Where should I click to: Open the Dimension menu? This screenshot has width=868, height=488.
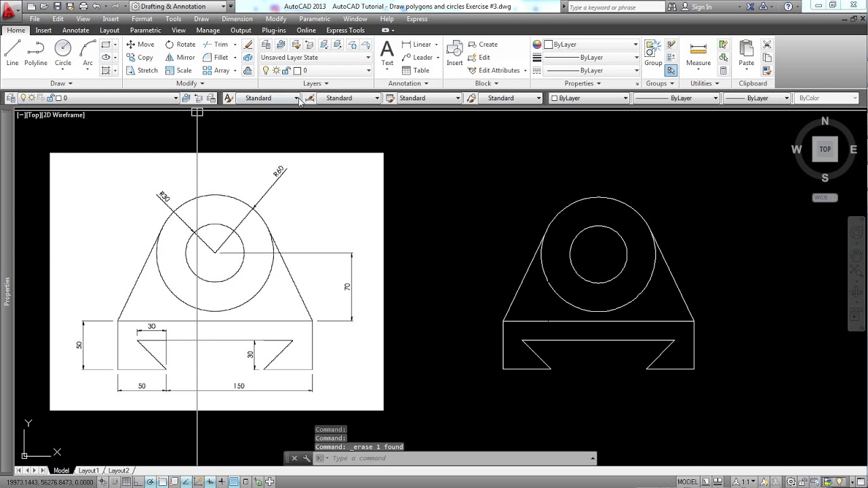237,19
